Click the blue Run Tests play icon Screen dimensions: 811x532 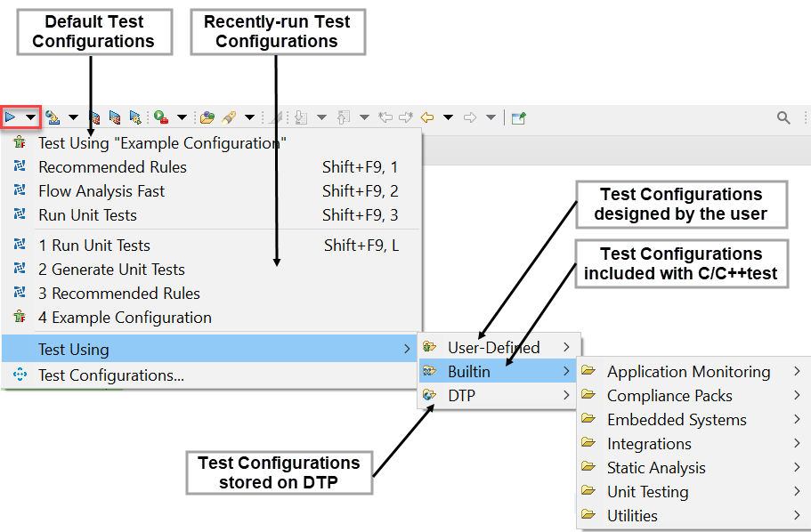(x=11, y=118)
